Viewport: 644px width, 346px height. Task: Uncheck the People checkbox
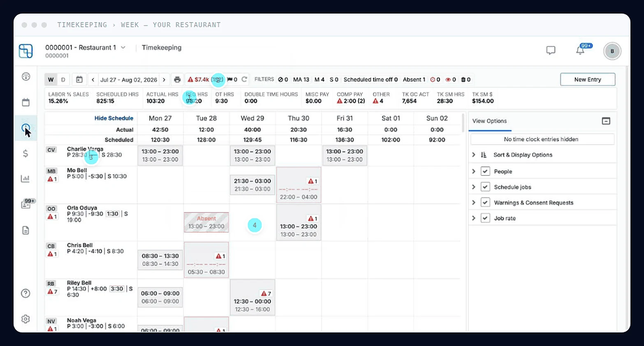point(485,171)
